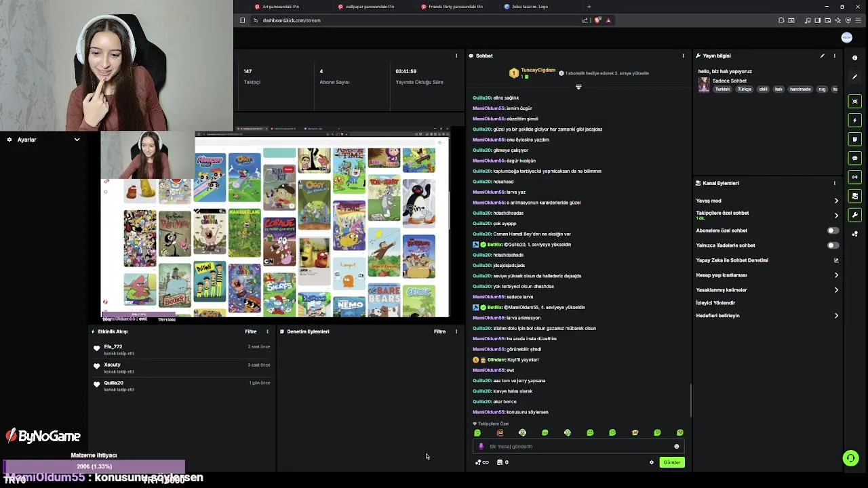This screenshot has height=488, width=868.
Task: Click the message input field
Action: [579, 447]
